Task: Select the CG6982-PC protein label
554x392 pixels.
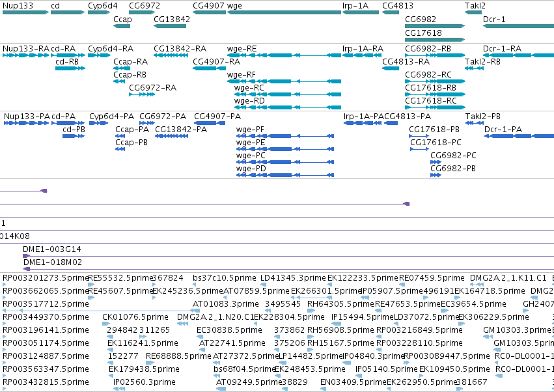Action: 453,156
